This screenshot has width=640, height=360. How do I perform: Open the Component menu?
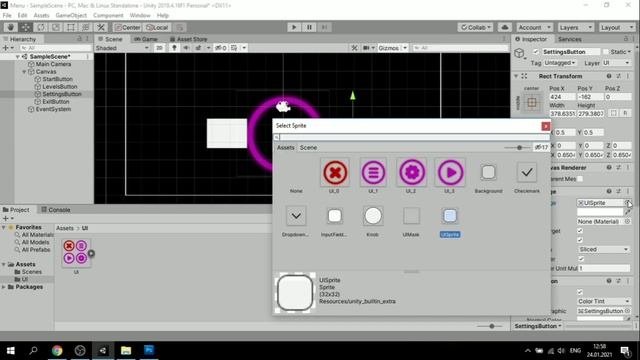point(108,16)
